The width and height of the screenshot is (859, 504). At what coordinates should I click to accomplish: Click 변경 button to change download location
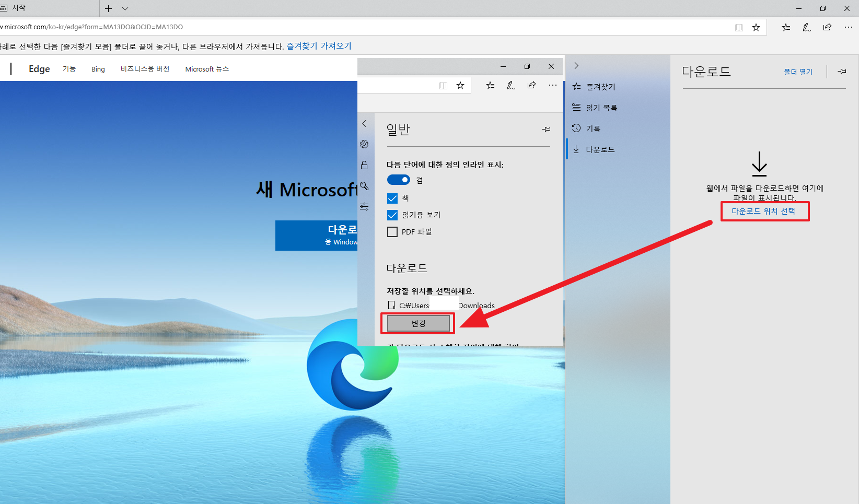point(419,323)
